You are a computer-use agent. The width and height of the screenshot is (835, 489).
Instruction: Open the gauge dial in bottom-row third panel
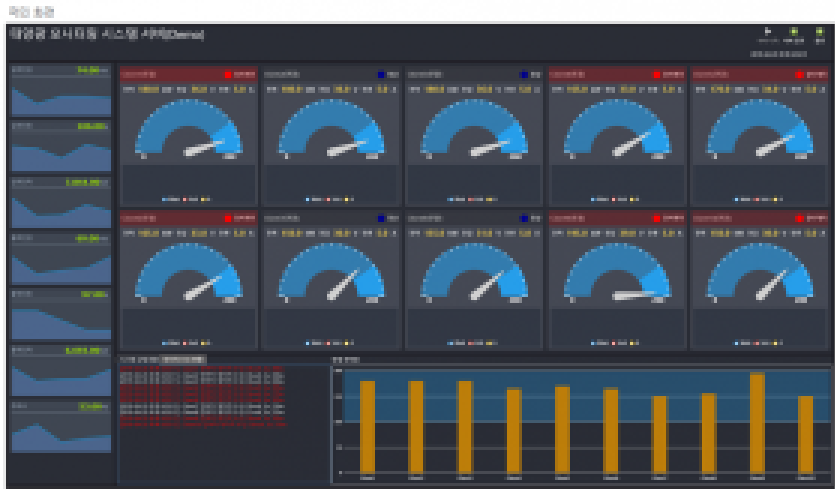pos(474,272)
